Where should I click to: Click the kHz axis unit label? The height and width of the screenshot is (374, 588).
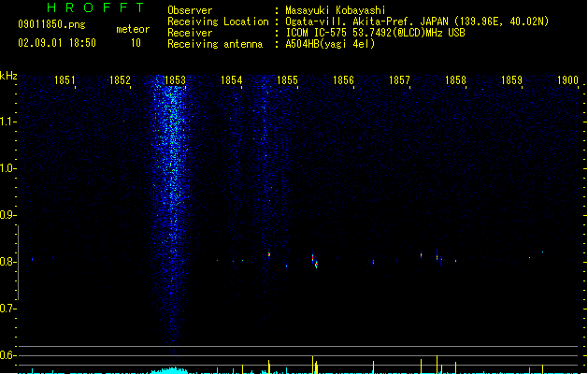8,76
